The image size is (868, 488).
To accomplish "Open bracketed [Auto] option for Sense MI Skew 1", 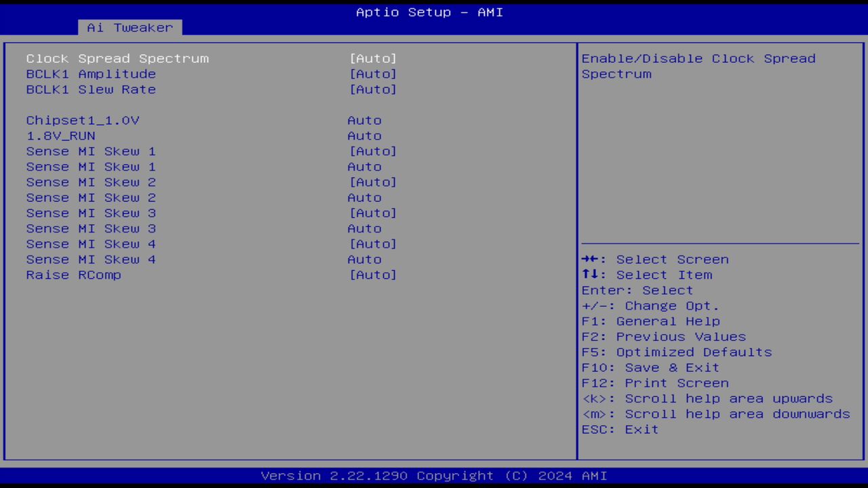I will 372,152.
